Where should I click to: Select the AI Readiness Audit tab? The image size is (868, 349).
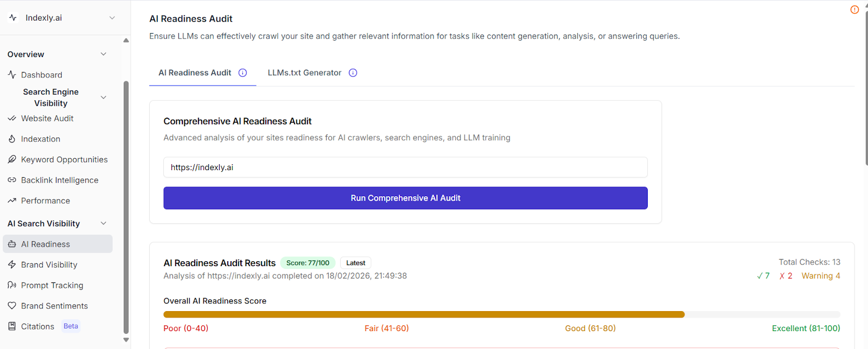195,73
